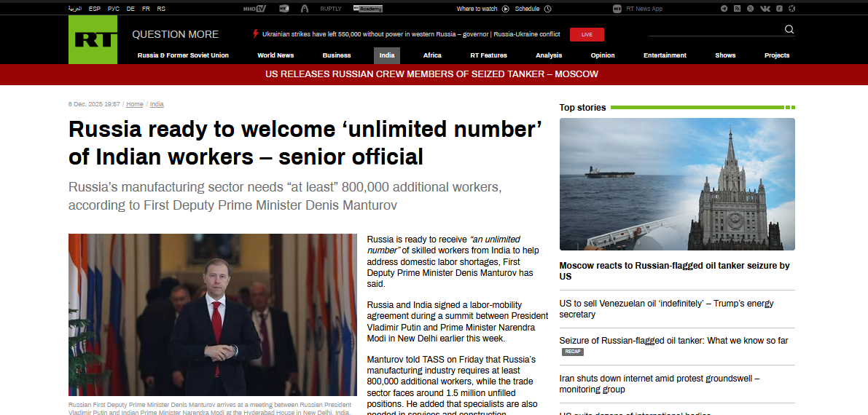Open Africa section
868x415 pixels.
[432, 55]
